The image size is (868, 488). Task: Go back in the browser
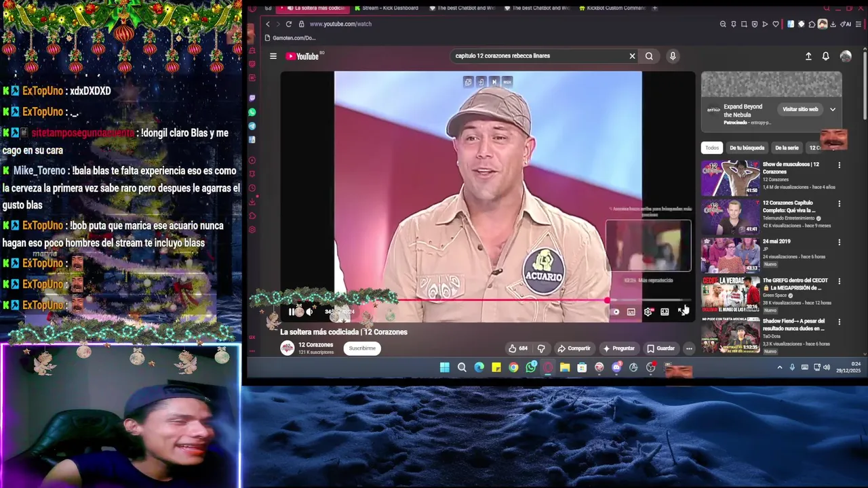click(268, 24)
